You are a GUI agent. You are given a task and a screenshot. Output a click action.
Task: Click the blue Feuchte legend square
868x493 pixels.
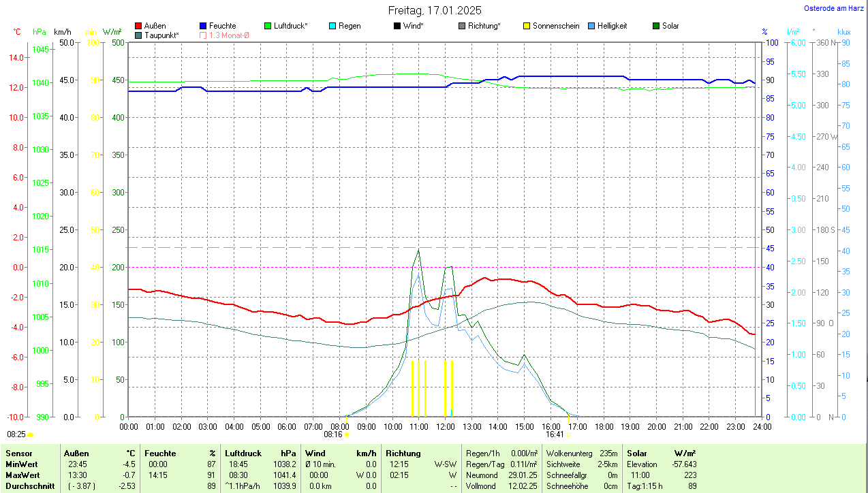click(203, 26)
